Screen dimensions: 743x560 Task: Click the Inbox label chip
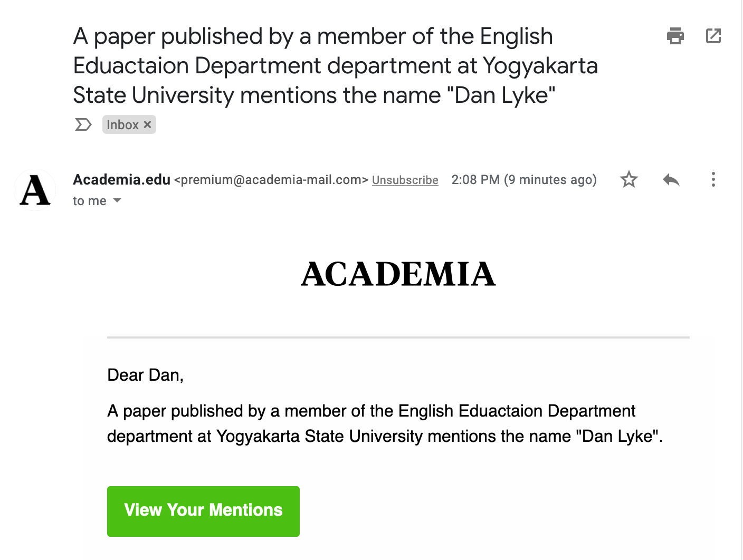[x=122, y=125]
